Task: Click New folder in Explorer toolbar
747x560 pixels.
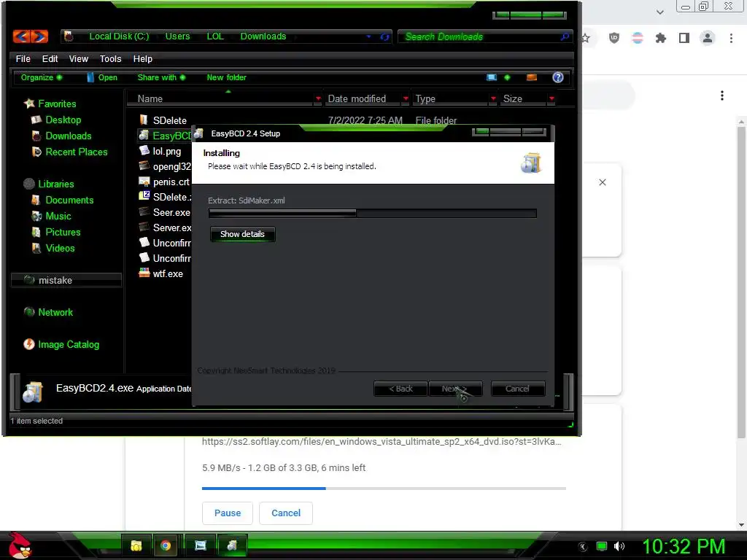Action: [x=226, y=77]
